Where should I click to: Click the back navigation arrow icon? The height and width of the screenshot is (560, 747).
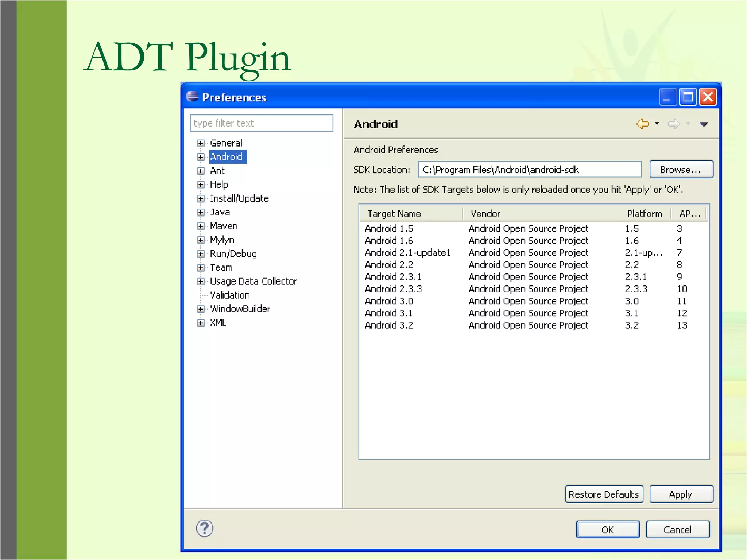[x=643, y=124]
